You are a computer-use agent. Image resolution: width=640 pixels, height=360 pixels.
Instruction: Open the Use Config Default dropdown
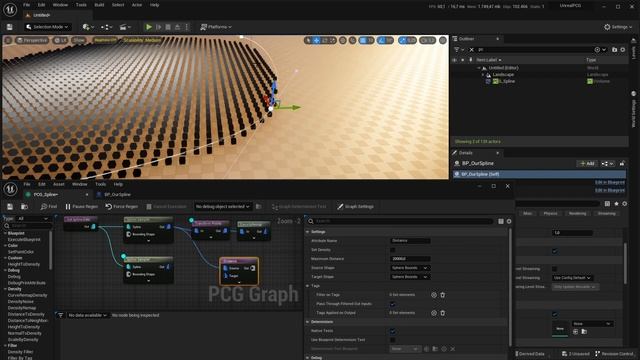click(572, 278)
